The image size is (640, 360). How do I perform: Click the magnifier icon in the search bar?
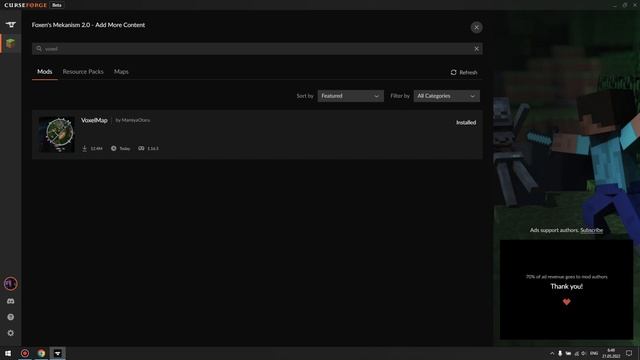39,49
